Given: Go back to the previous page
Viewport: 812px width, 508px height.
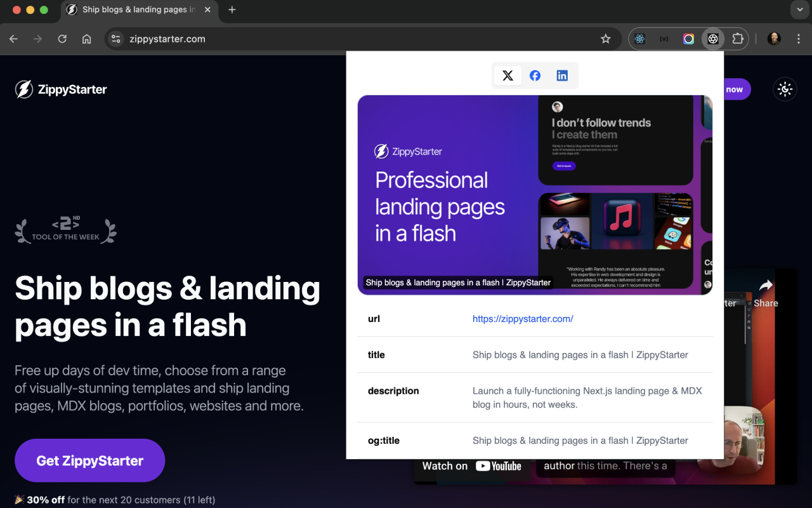Looking at the screenshot, I should tap(13, 39).
